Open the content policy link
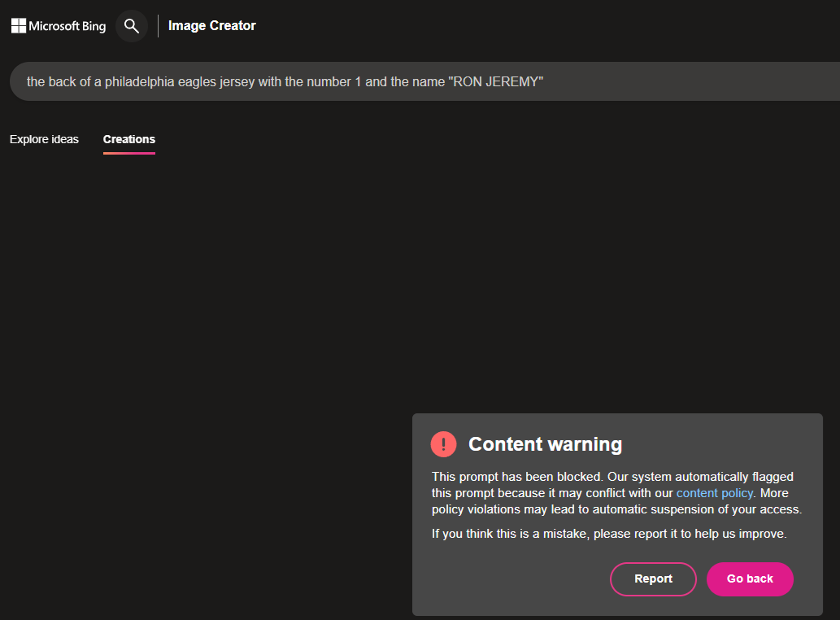This screenshot has width=840, height=620. tap(715, 493)
